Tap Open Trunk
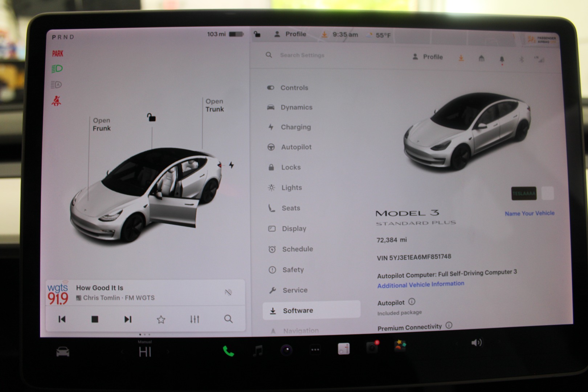Viewport: 588px width, 392px height. pos(215,105)
